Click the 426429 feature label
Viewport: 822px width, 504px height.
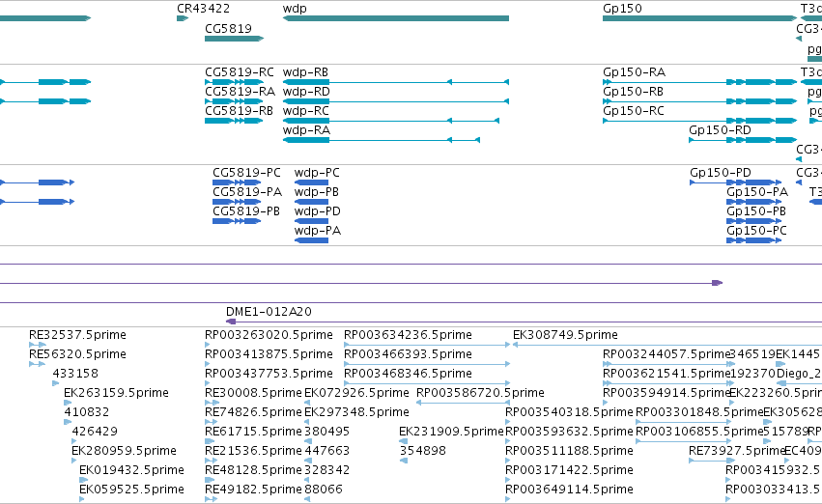coord(95,432)
